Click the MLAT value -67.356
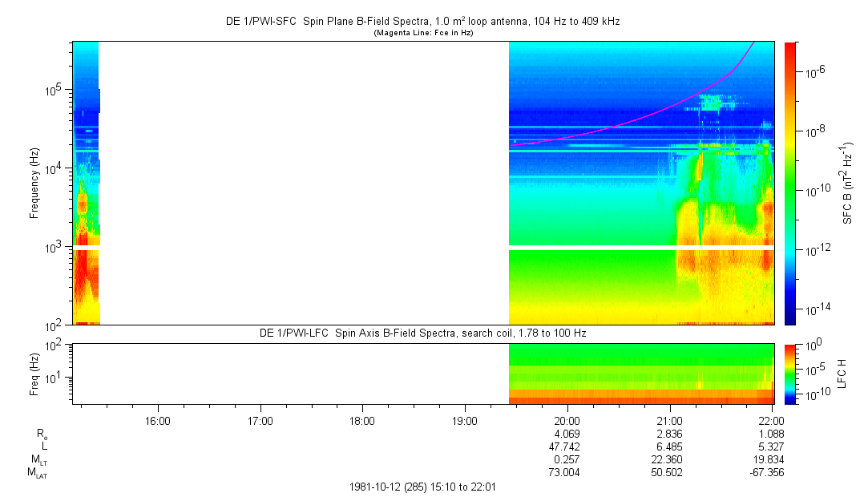Viewport: 868px width, 497px height. [x=769, y=472]
